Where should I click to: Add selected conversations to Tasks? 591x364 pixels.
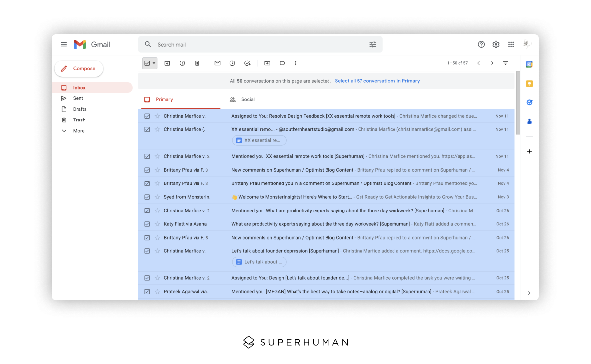(248, 63)
